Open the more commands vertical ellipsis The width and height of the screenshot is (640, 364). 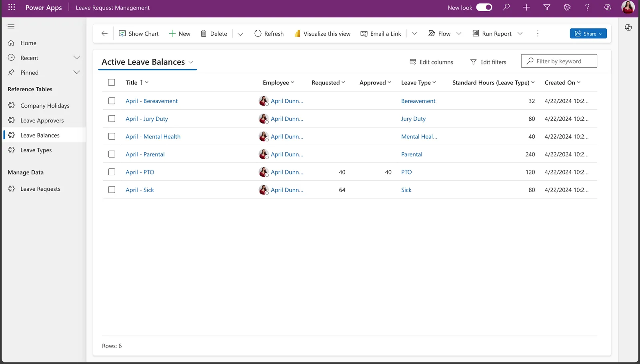click(538, 34)
